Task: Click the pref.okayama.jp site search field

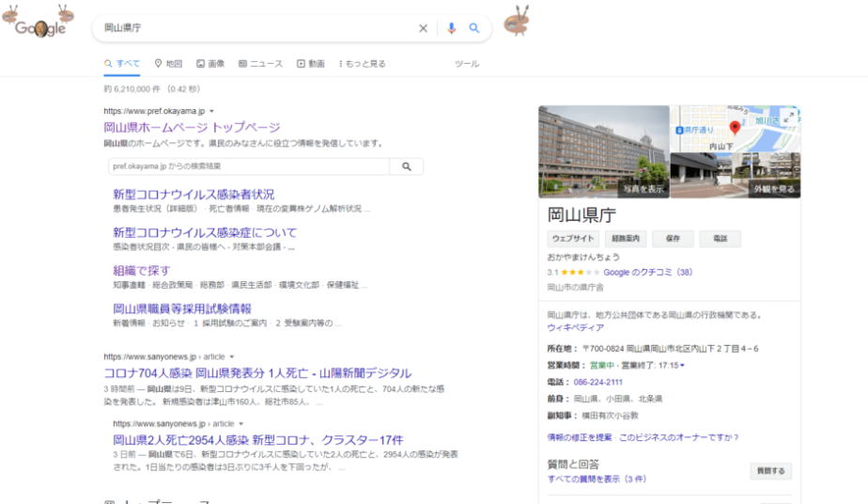Action: [249, 166]
